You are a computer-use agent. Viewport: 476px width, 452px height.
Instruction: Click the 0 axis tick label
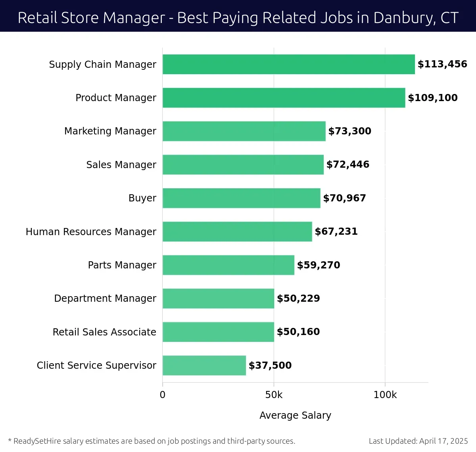point(163,395)
